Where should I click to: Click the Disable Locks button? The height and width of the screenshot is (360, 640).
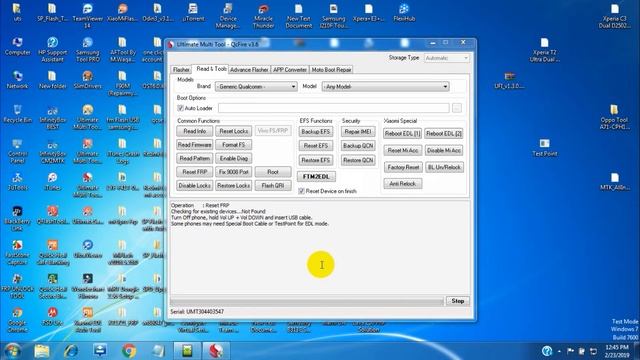pyautogui.click(x=195, y=185)
